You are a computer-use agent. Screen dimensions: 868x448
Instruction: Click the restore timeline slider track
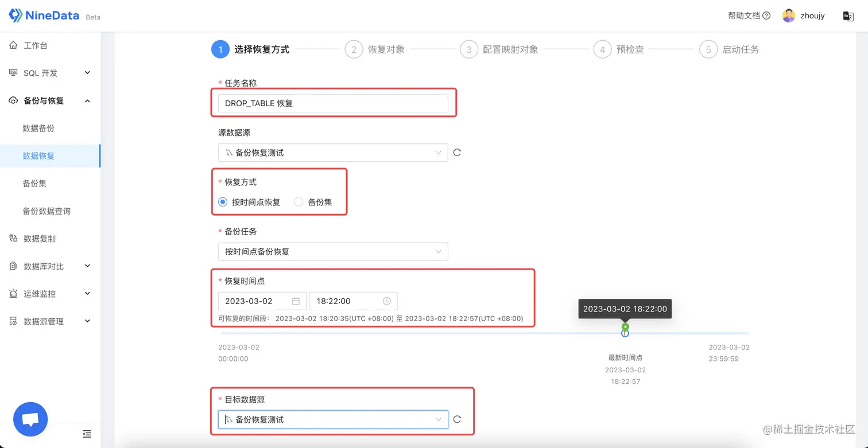(x=485, y=333)
